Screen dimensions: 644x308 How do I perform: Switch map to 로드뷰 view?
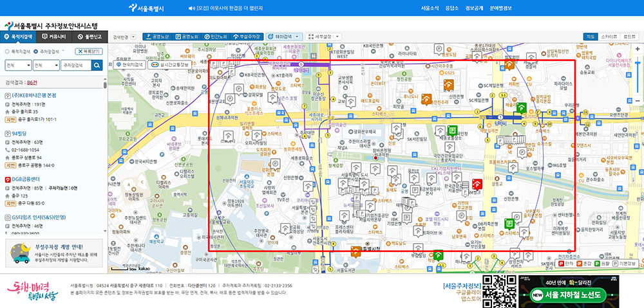point(630,37)
